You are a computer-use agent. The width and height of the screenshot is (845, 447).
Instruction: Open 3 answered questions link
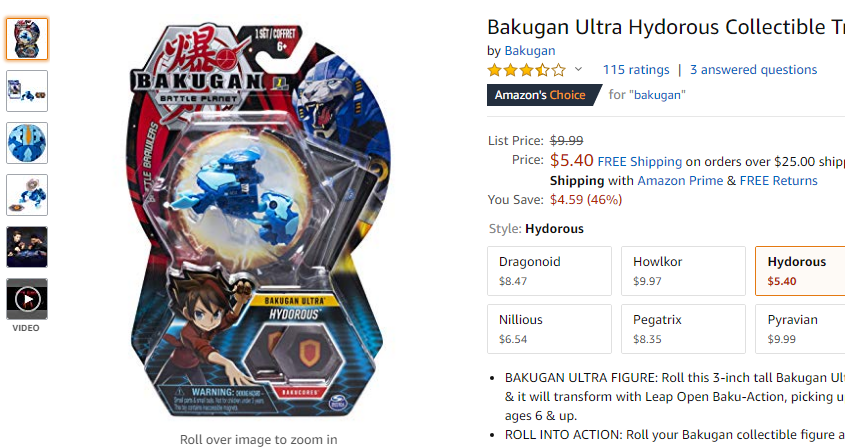(753, 70)
